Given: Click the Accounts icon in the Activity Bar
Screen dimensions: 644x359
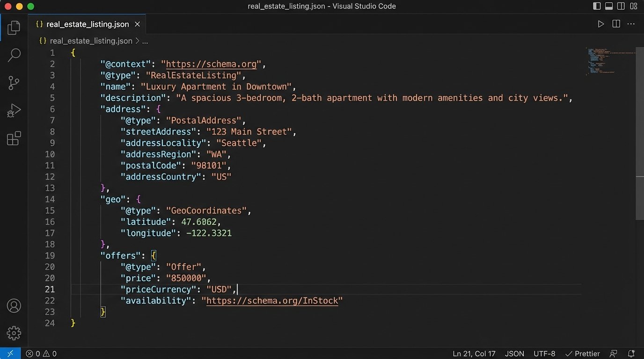Looking at the screenshot, I should [14, 305].
